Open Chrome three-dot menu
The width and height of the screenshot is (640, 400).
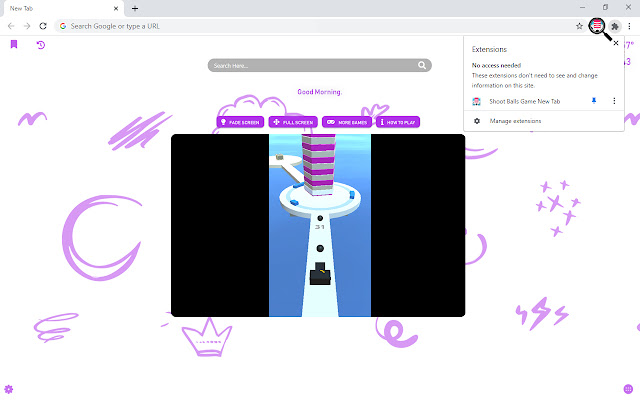[x=629, y=26]
